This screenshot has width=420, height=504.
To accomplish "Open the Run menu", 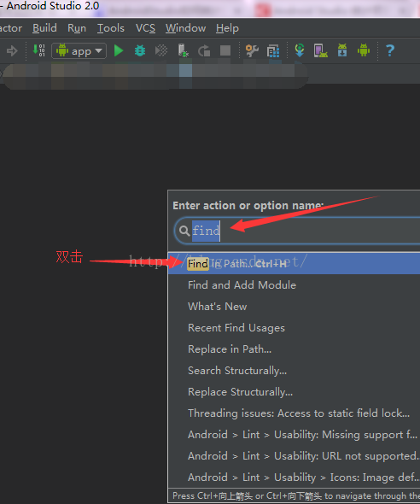I will click(77, 28).
